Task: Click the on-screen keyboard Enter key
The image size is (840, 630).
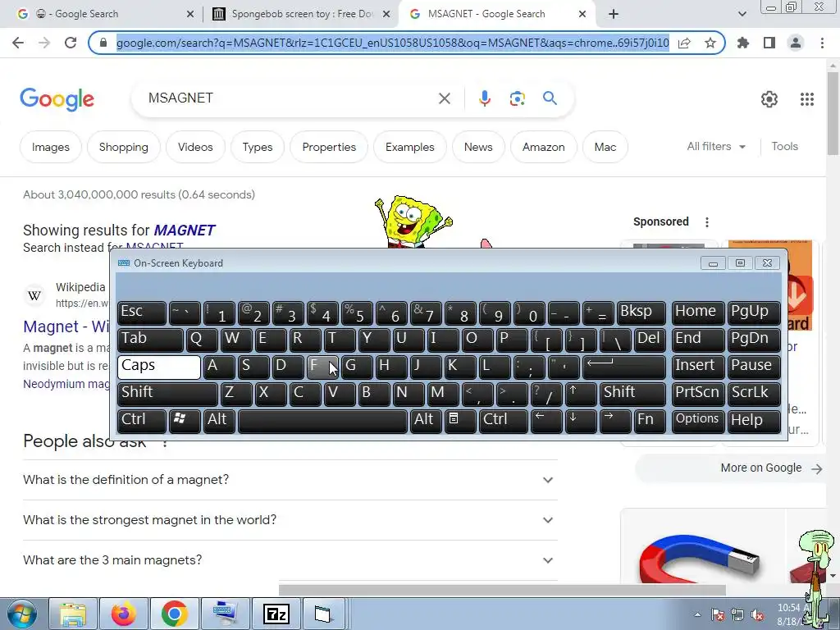Action: tap(623, 367)
